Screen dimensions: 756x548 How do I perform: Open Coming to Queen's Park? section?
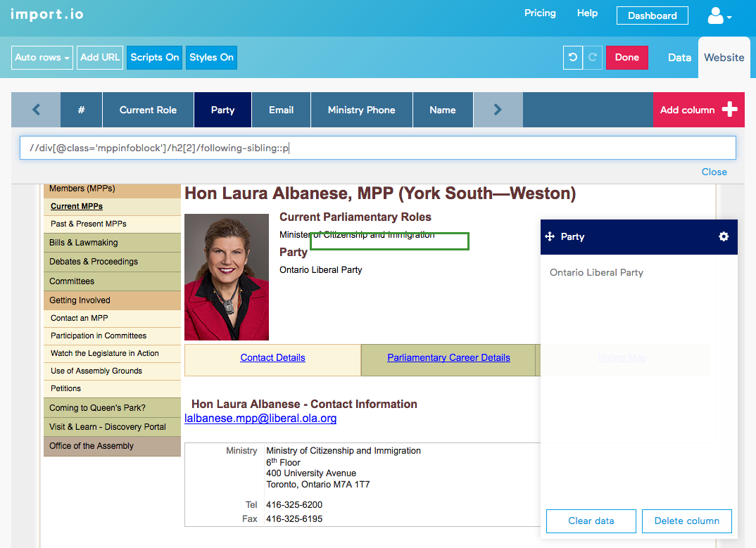coord(112,408)
